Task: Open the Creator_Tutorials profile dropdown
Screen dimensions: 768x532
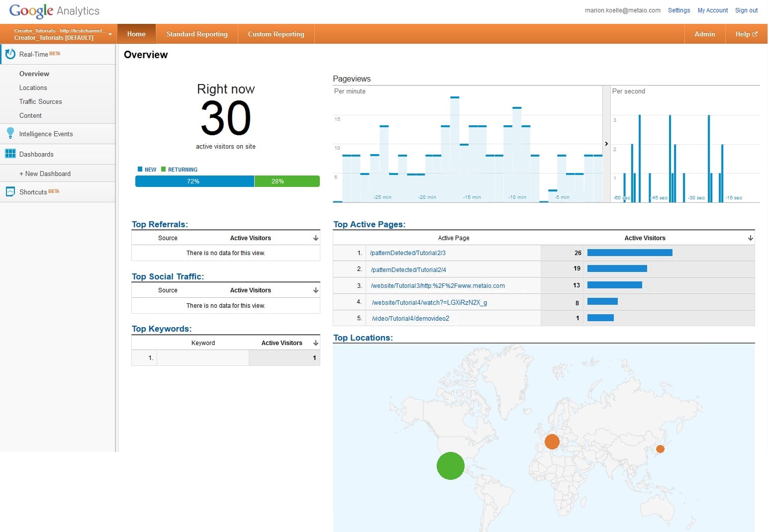Action: coord(110,34)
